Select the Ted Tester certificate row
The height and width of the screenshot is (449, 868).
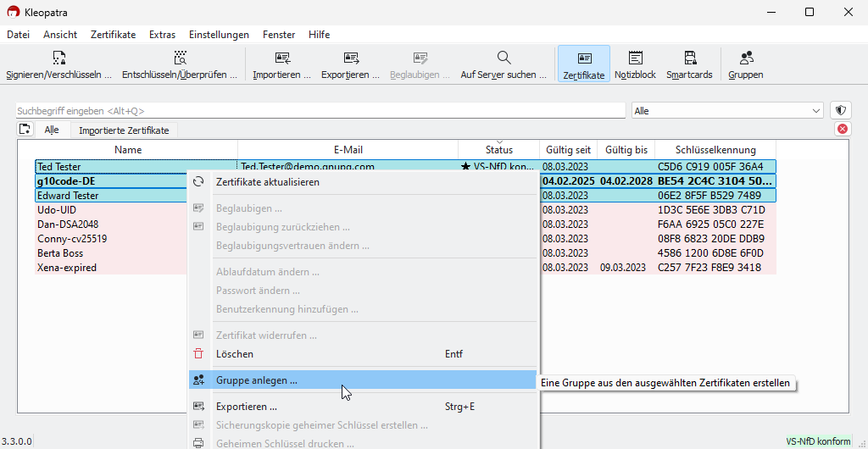(405, 166)
